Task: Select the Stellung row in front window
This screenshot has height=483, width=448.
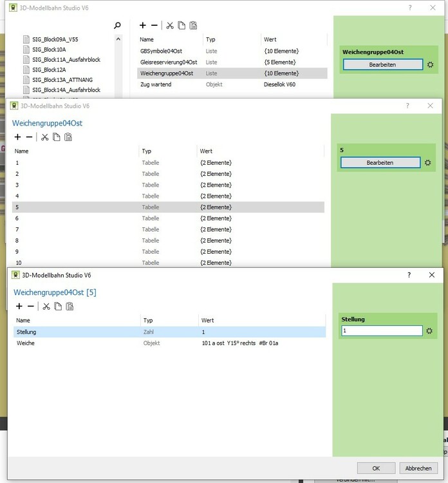Action: [x=170, y=332]
